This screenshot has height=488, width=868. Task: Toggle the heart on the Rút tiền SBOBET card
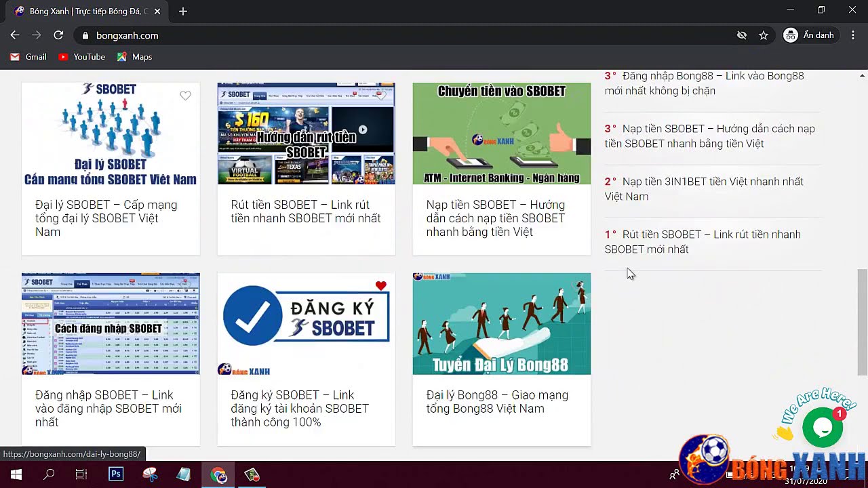tap(381, 96)
